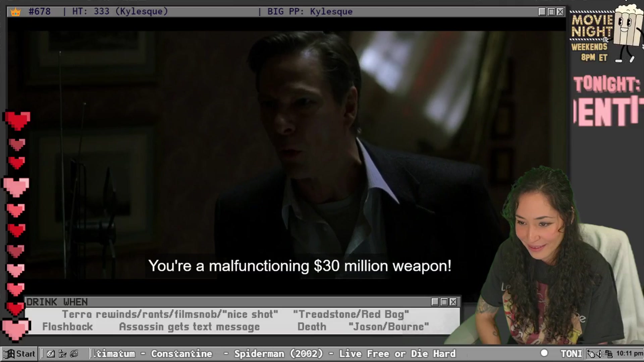Open the Internet Explorer quick-launch icon

pos(74,354)
